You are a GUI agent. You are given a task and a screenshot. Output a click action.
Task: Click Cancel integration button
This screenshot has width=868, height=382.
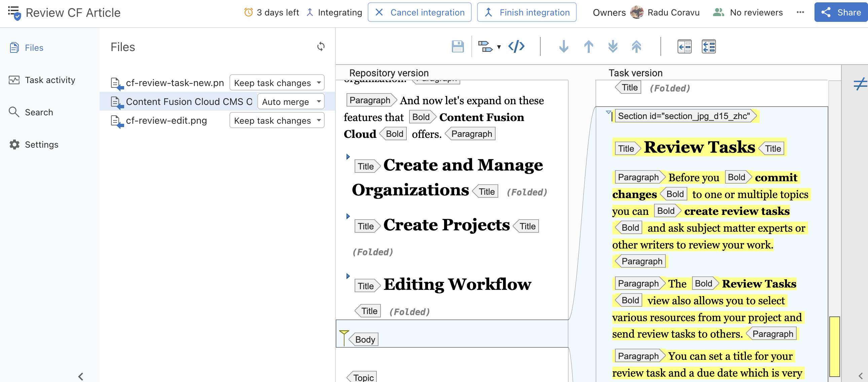coord(419,12)
